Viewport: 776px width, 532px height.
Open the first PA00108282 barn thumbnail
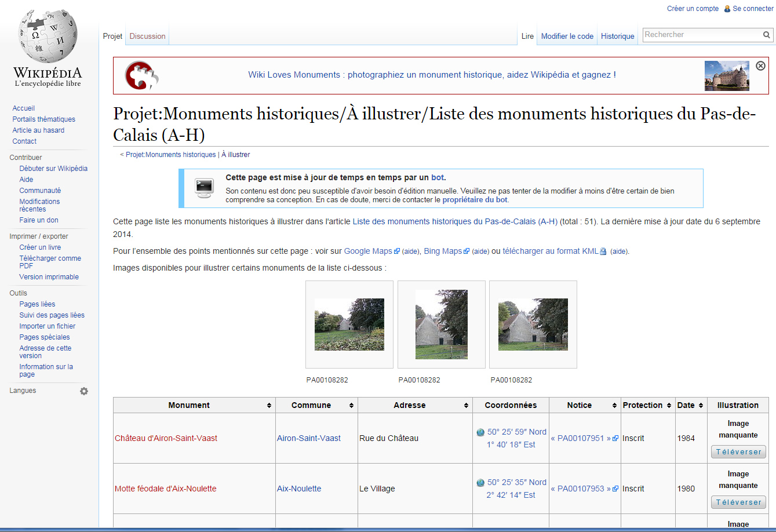349,325
